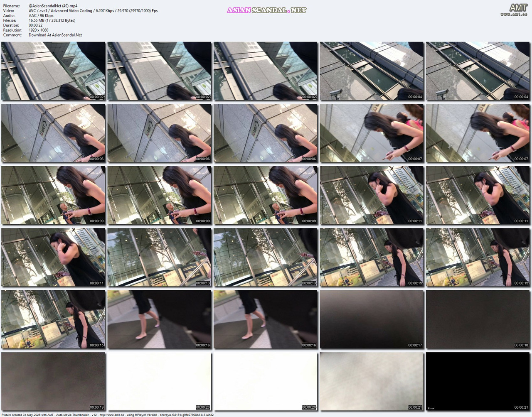Viewport: 532px width, 417px height.
Task: Click the 'Filename:' label
Action: [12, 6]
